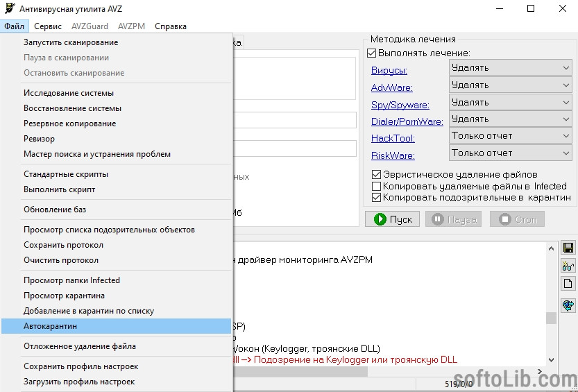Viewport: 578px width, 392px height.
Task: Select "Стандартные скрипты" menu item
Action: pyautogui.click(x=116, y=174)
